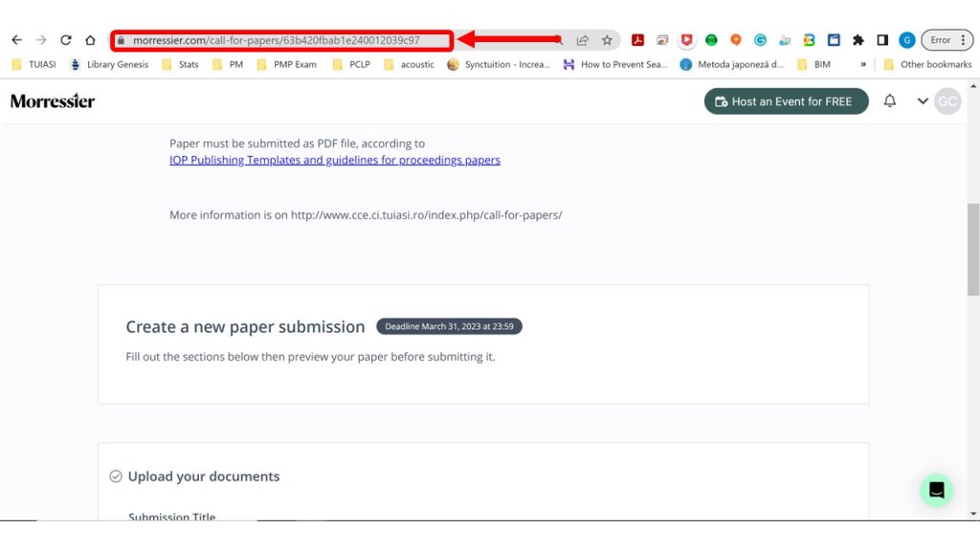This screenshot has height=551, width=980.
Task: Toggle the browser side panel icon
Action: [x=882, y=40]
